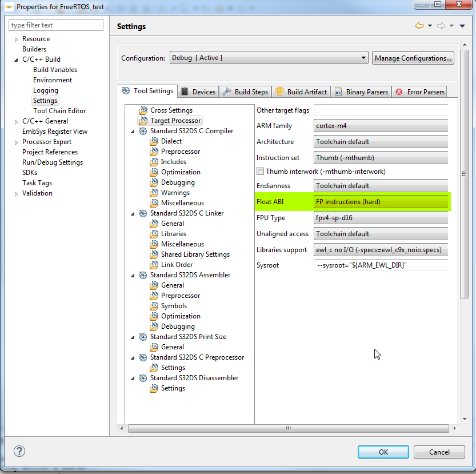Image resolution: width=476 pixels, height=474 pixels.
Task: Click the Build Steps tab icon
Action: pyautogui.click(x=227, y=91)
